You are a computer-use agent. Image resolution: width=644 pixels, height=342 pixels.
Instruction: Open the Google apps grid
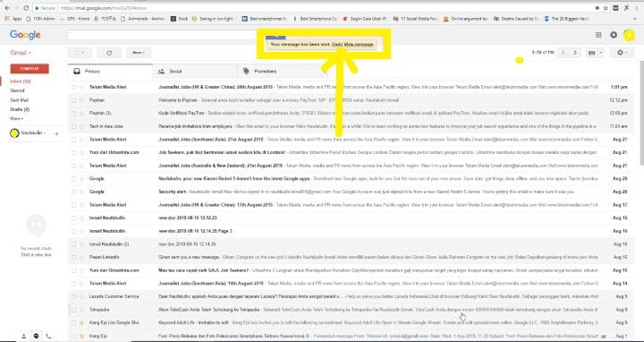598,35
